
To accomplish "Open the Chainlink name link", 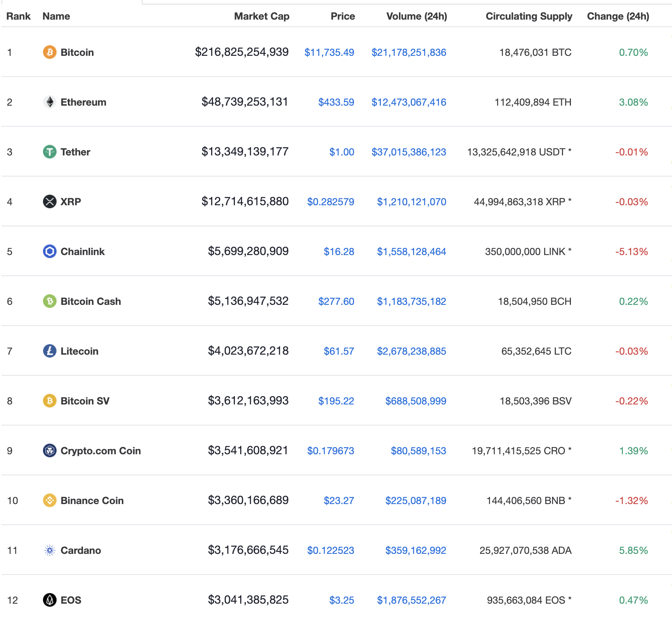I will pos(83,251).
